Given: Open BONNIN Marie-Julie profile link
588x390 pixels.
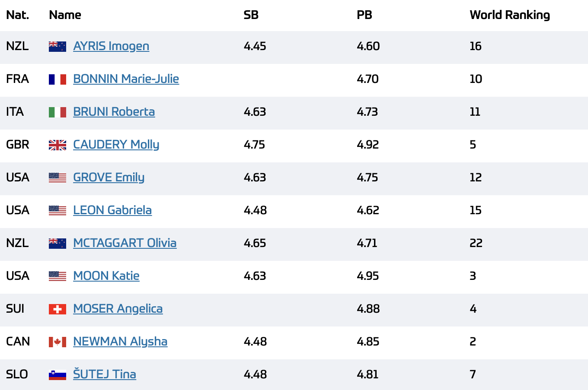Looking at the screenshot, I should pos(126,79).
